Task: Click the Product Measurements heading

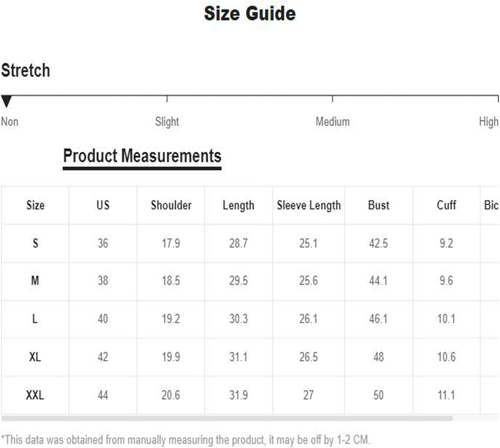Action: point(142,156)
